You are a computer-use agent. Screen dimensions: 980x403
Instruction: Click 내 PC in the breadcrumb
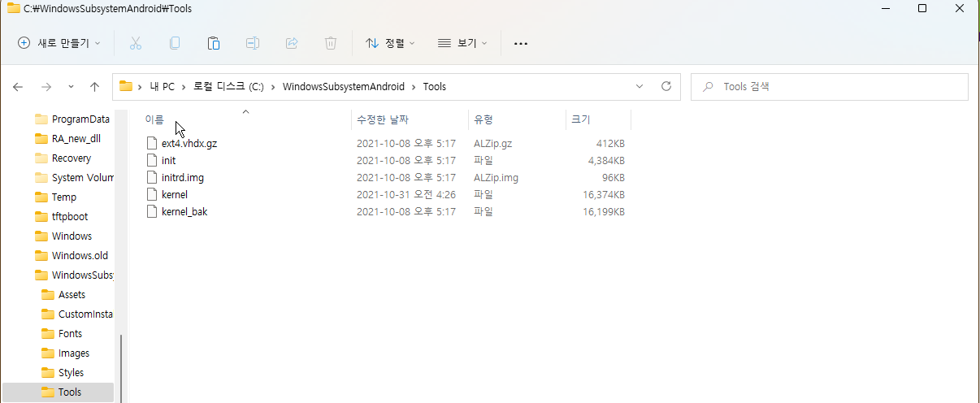pos(162,86)
